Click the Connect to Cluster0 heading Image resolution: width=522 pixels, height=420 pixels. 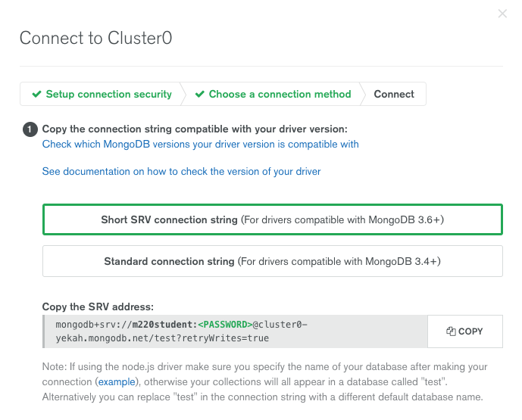click(x=96, y=38)
